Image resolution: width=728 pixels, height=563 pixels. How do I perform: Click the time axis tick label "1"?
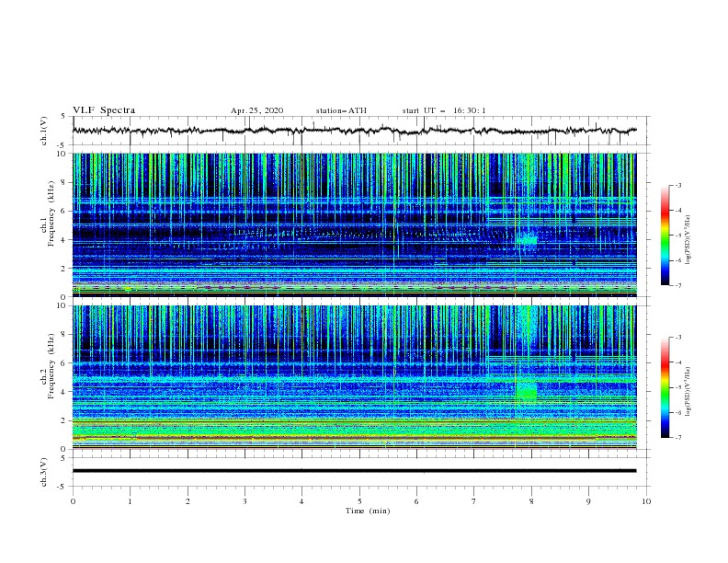(x=130, y=501)
